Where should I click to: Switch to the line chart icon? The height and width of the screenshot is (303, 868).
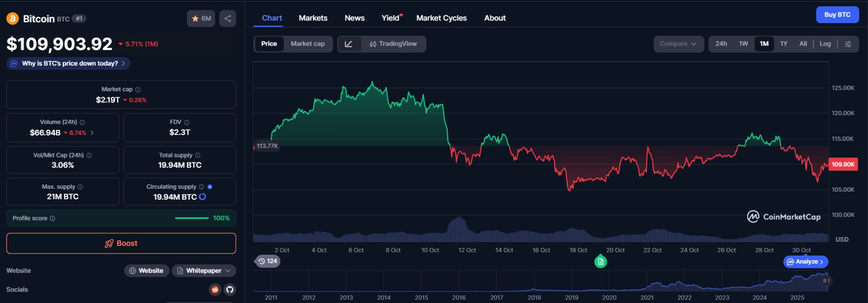[x=349, y=44]
